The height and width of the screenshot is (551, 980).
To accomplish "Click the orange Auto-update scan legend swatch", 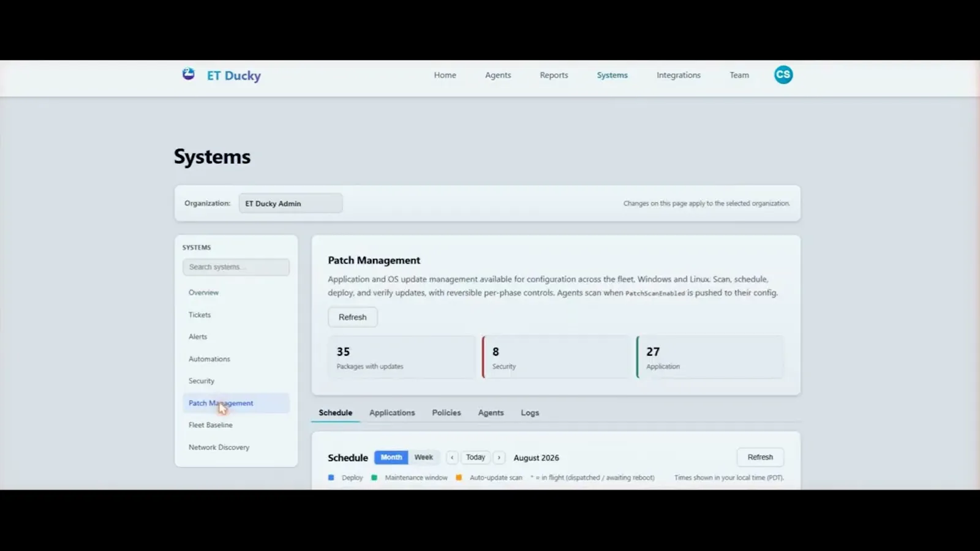I will tap(459, 478).
